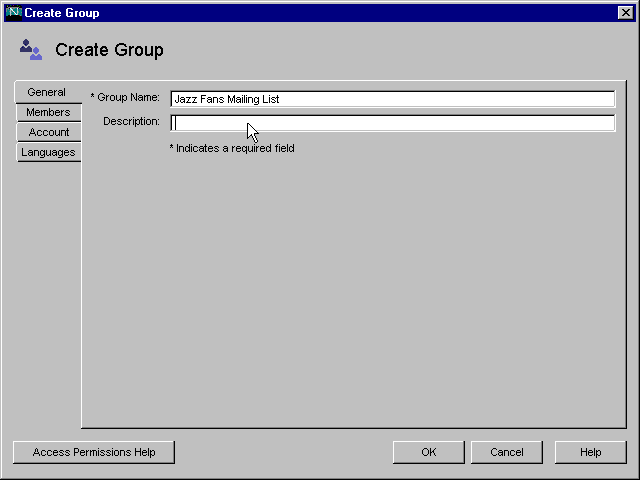Image resolution: width=640 pixels, height=480 pixels.
Task: Click the '* Indicates a required field' note
Action: 232,148
